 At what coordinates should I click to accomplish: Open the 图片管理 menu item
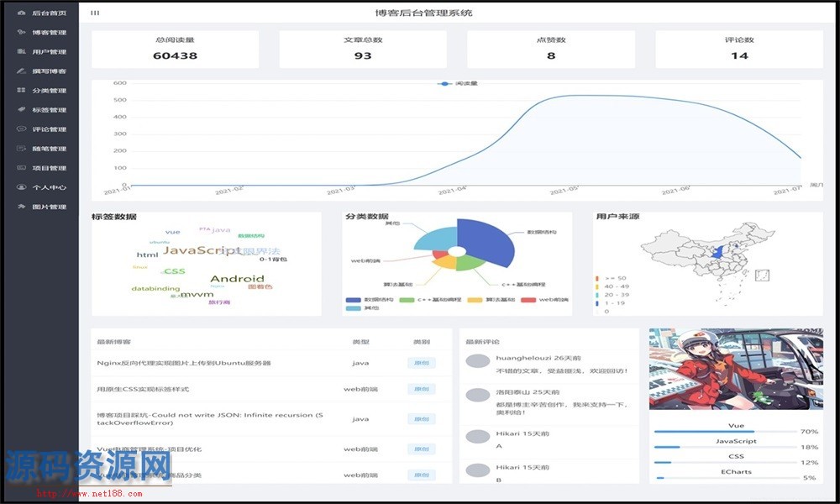[x=49, y=207]
